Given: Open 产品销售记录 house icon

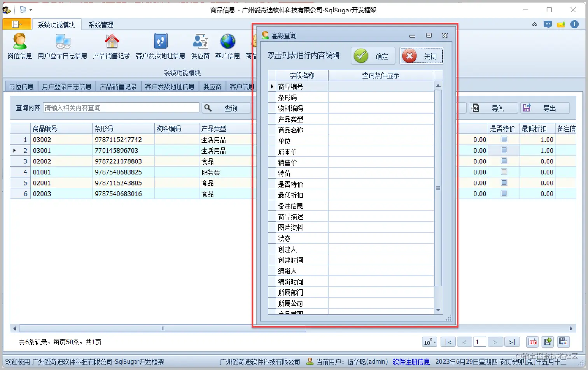Looking at the screenshot, I should point(112,46).
